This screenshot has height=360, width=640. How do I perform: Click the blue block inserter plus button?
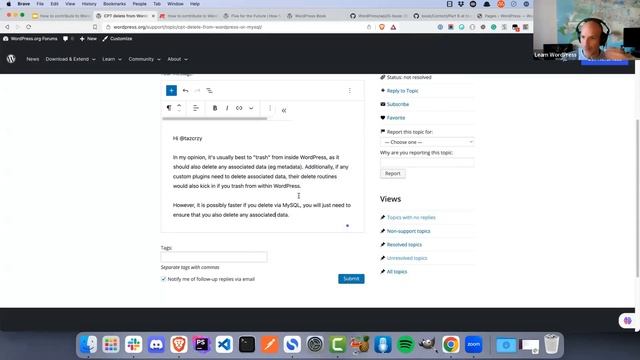tap(171, 91)
